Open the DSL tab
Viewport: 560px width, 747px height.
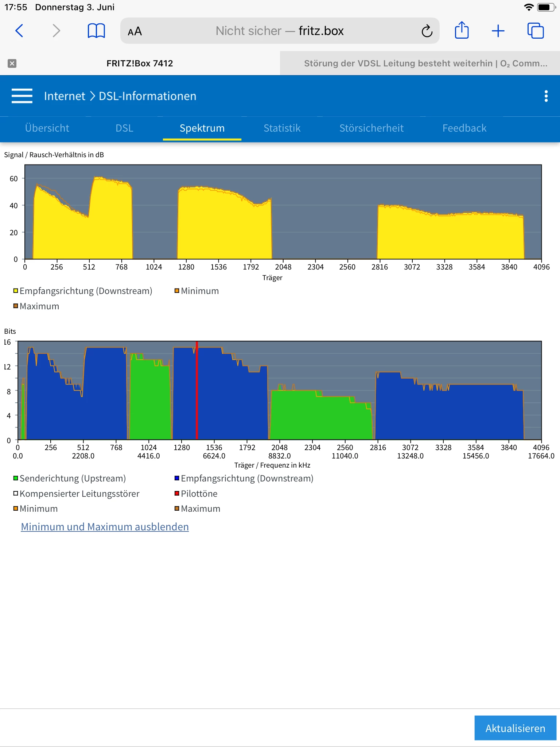click(124, 128)
